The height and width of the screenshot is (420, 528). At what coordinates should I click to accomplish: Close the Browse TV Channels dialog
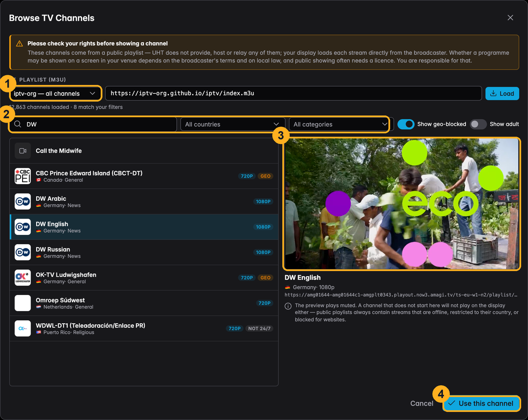[510, 17]
